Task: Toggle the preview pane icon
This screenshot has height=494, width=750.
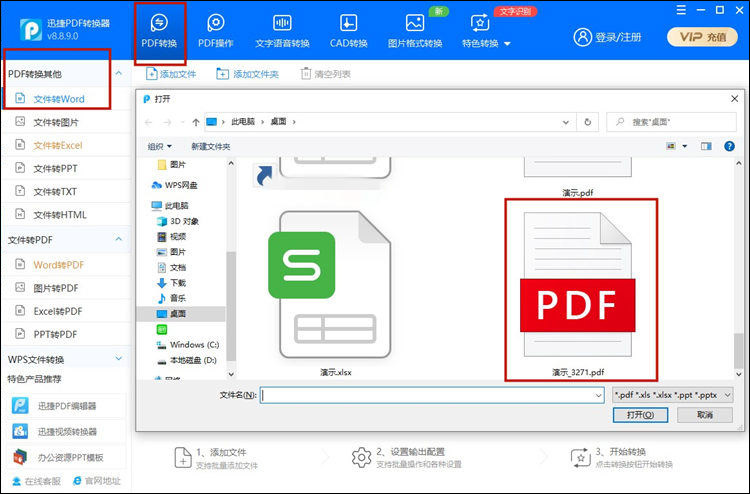Action: click(x=706, y=146)
